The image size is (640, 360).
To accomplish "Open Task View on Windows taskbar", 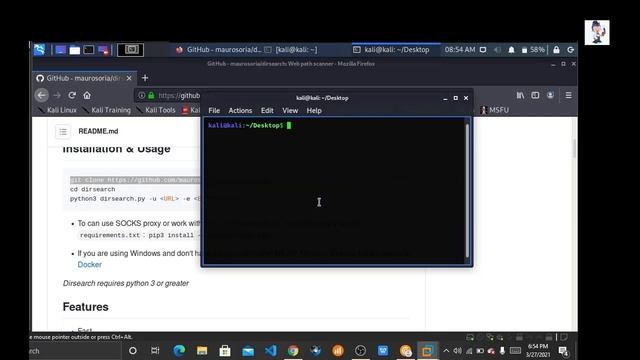I will (155, 351).
